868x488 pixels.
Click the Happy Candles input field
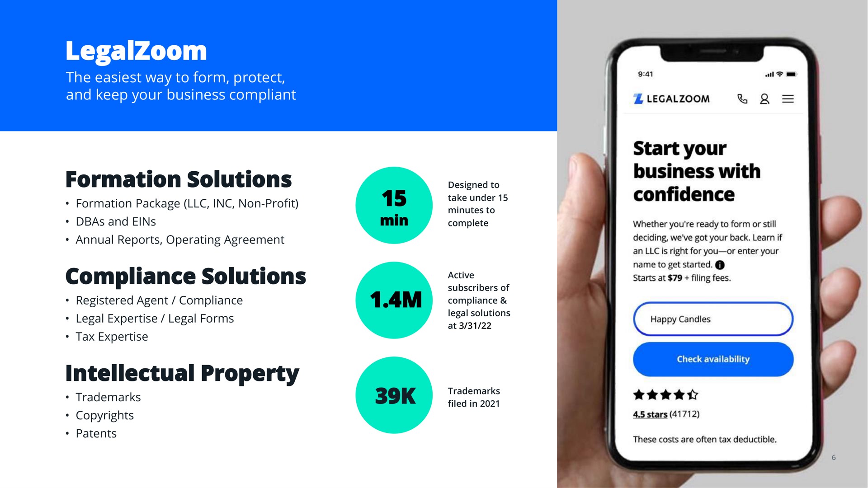[x=712, y=318]
